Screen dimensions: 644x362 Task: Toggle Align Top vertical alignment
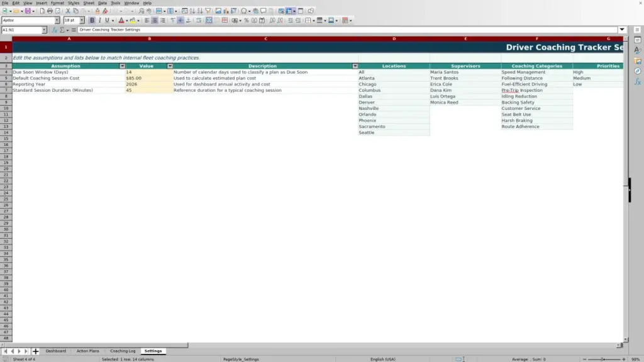173,20
